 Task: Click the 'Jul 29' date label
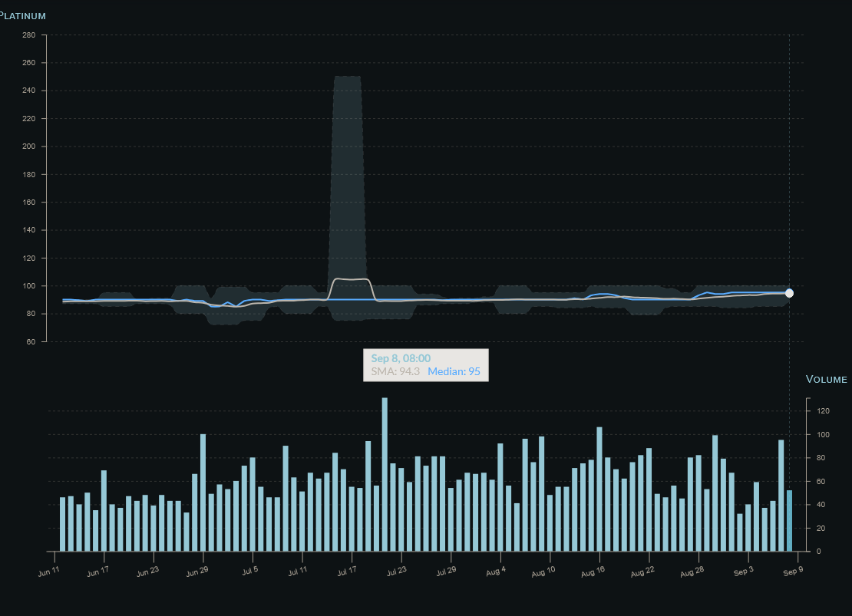point(446,571)
